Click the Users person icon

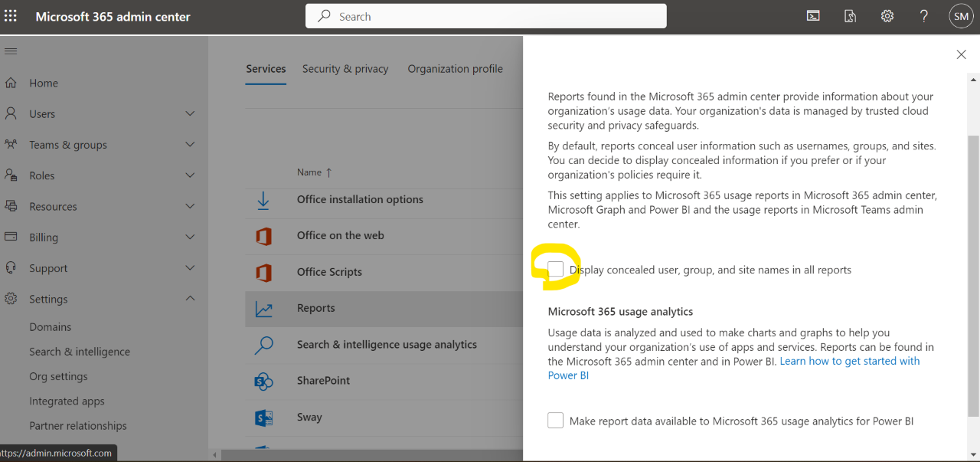pyautogui.click(x=11, y=113)
